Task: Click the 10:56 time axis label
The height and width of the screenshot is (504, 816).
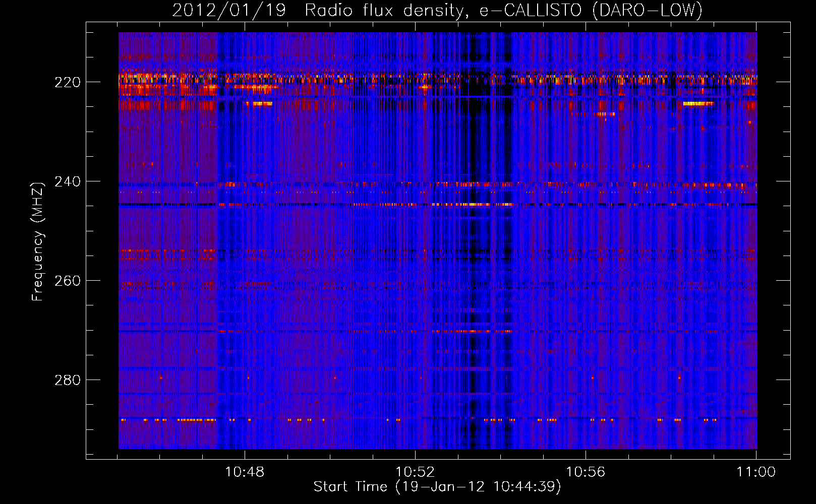Action: coord(586,472)
